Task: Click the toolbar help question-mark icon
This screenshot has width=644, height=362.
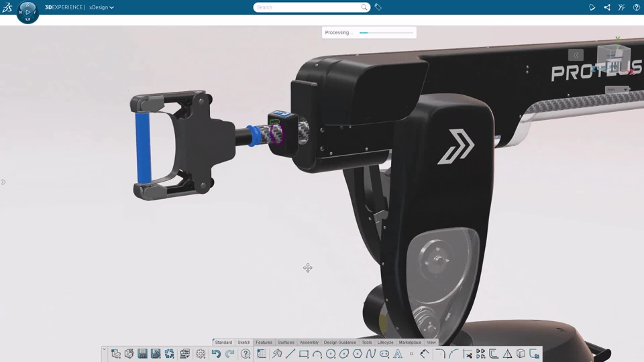Action: [246, 354]
